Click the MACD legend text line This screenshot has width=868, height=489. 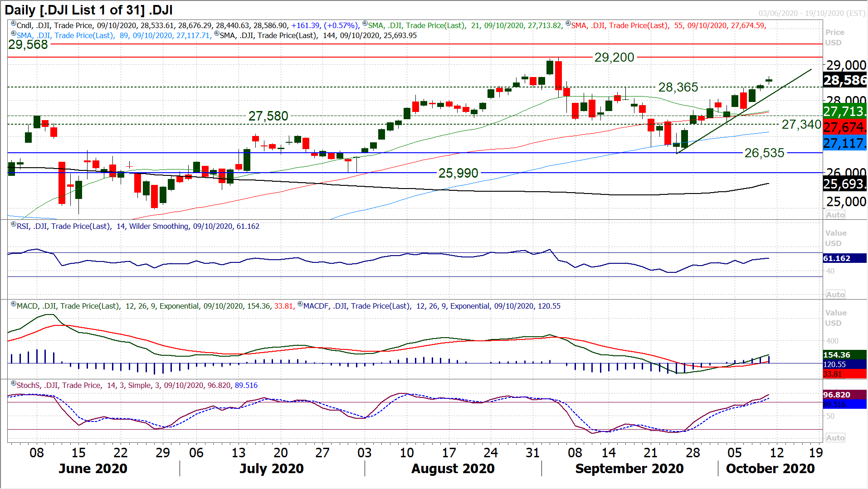click(156, 306)
